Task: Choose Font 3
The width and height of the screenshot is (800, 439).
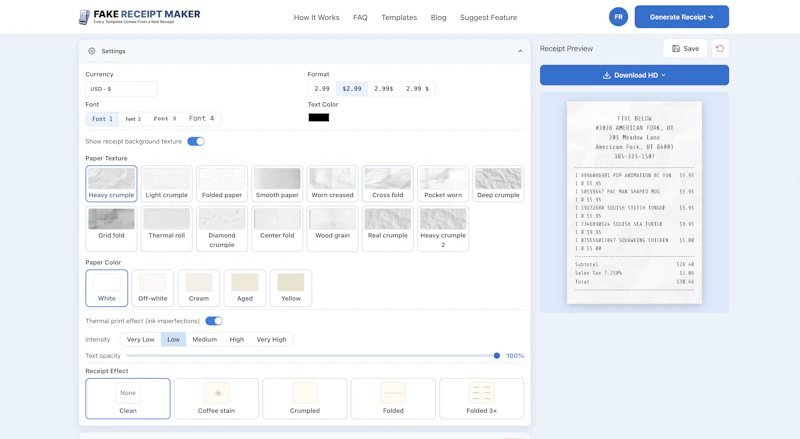Action: pos(165,118)
